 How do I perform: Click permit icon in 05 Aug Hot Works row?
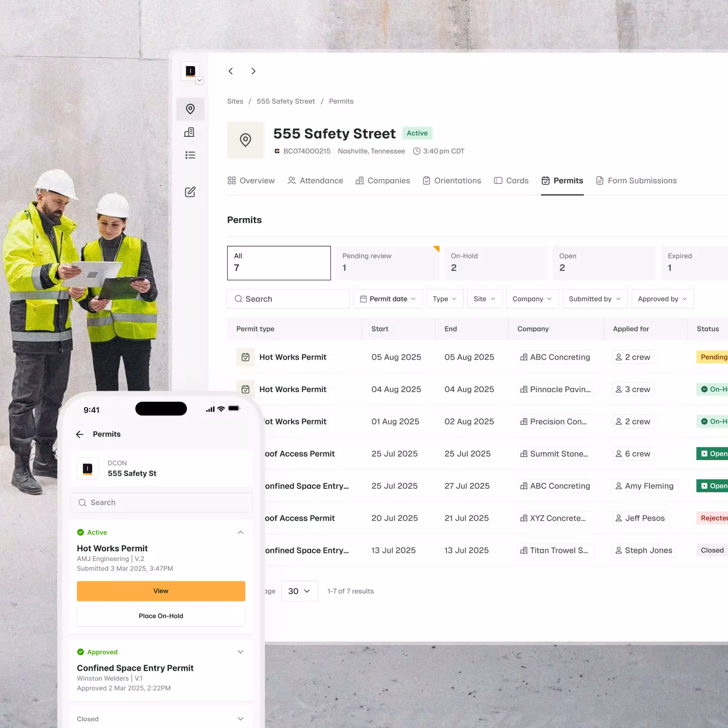[246, 357]
